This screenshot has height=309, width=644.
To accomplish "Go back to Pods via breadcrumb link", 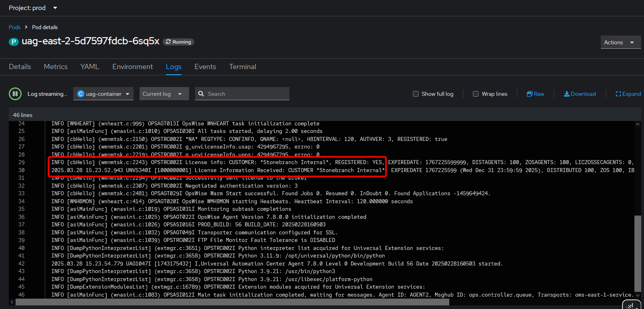I will pos(14,27).
